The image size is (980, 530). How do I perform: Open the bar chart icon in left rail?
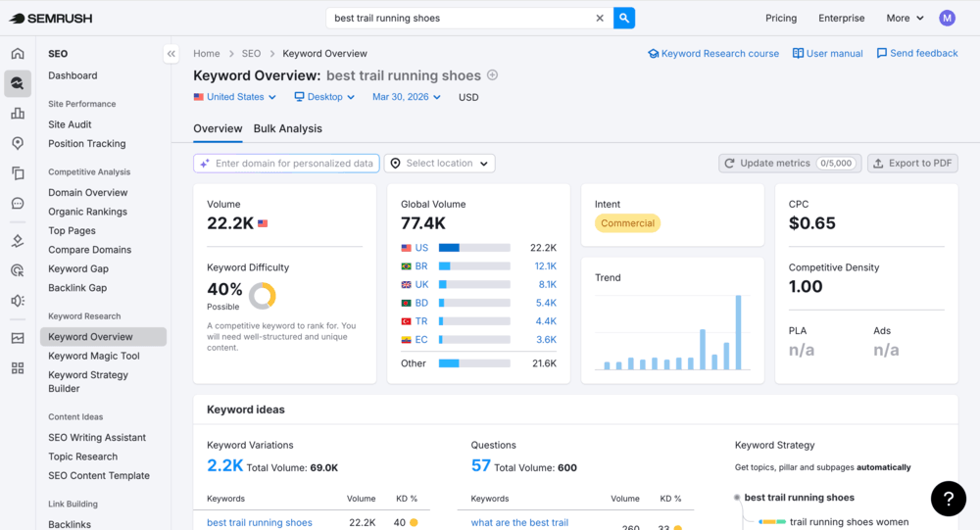[x=18, y=113]
